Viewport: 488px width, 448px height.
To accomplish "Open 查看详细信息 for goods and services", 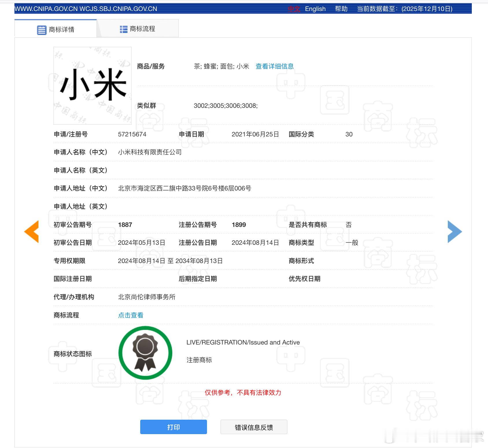I will [x=275, y=66].
